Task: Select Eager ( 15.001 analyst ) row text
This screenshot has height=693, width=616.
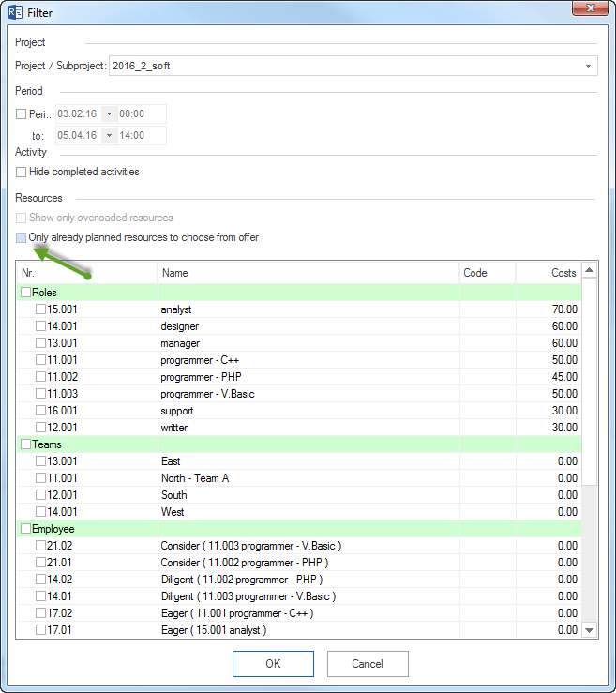Action: pos(214,630)
